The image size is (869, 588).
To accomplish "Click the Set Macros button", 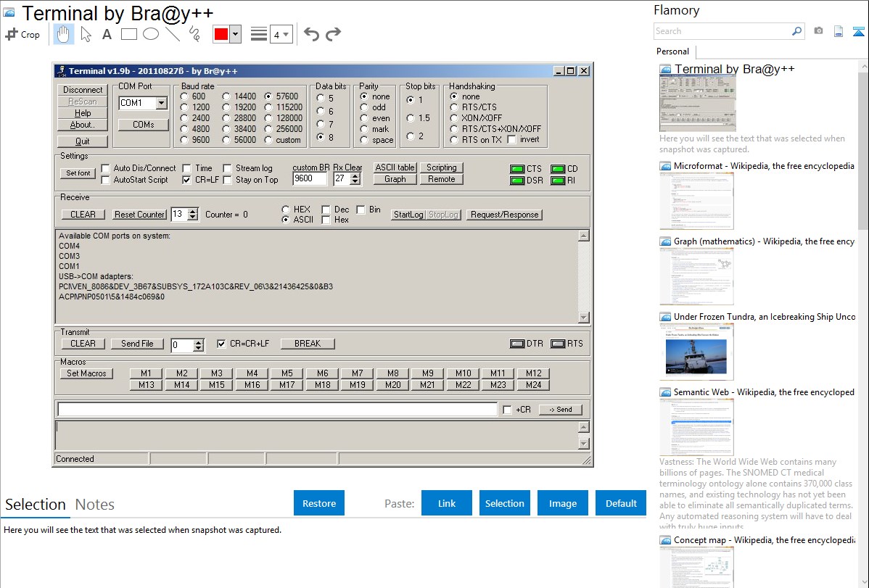I will 86,373.
